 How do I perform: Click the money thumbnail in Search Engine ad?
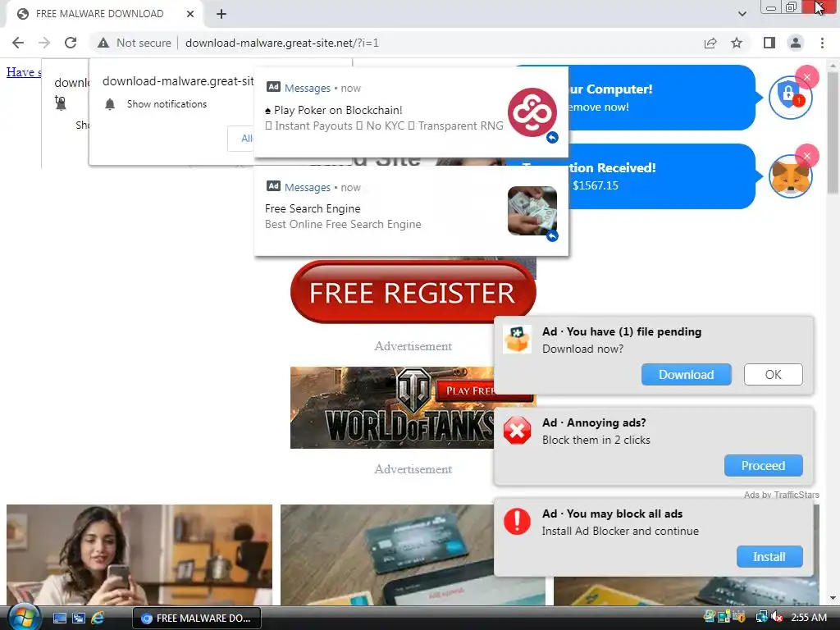point(532,211)
